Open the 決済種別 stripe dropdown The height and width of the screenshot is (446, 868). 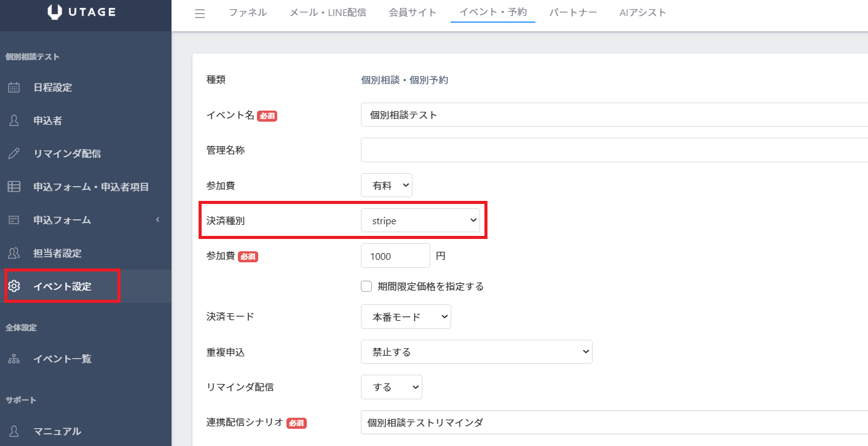coord(420,221)
